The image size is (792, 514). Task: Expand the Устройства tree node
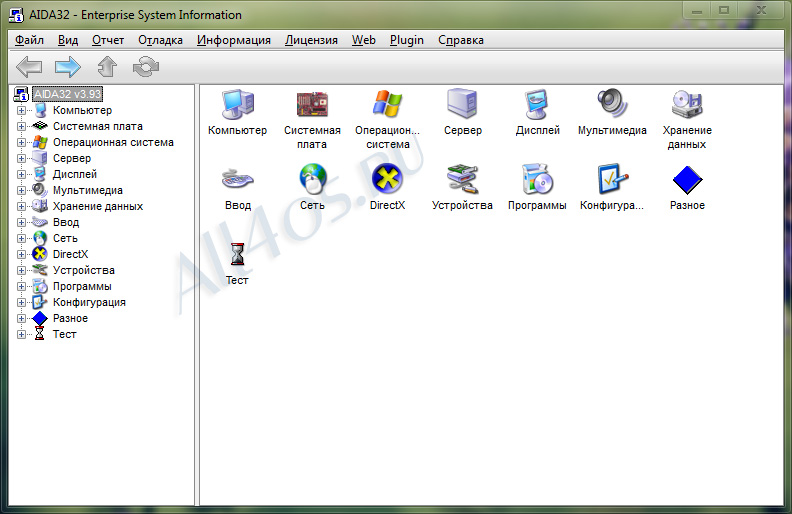point(21,270)
